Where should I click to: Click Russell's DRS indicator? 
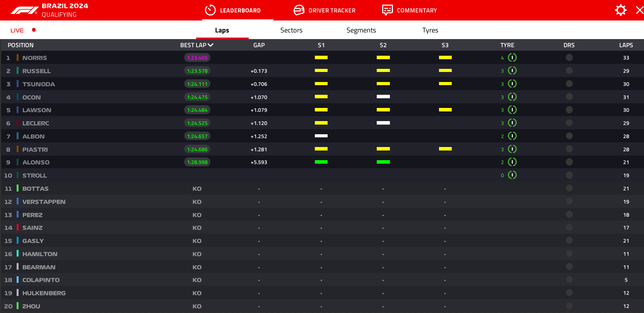click(x=569, y=71)
